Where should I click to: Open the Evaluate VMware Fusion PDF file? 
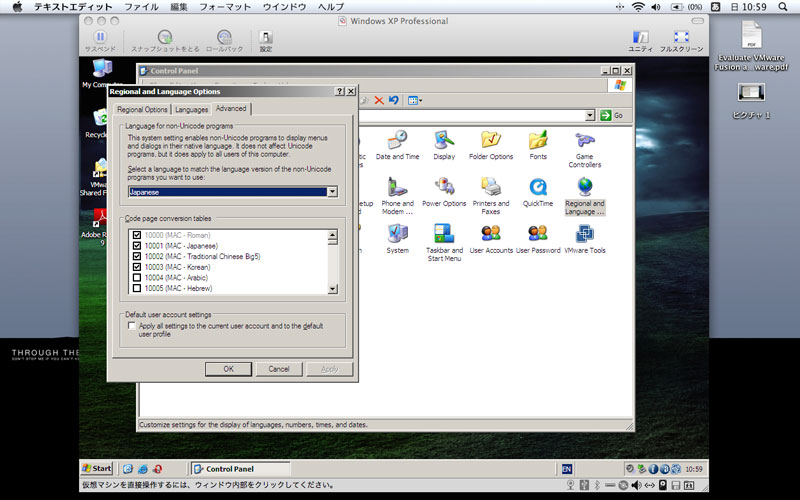tap(751, 45)
